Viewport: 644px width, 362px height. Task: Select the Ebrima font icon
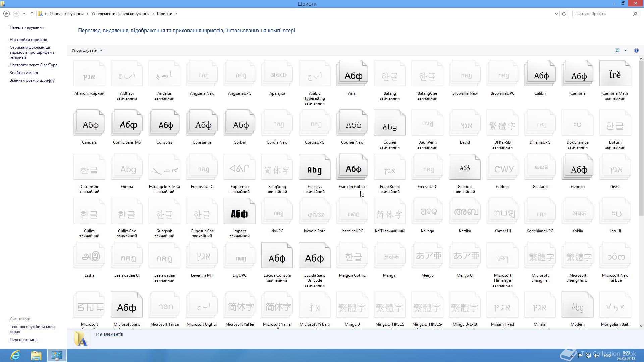127,167
